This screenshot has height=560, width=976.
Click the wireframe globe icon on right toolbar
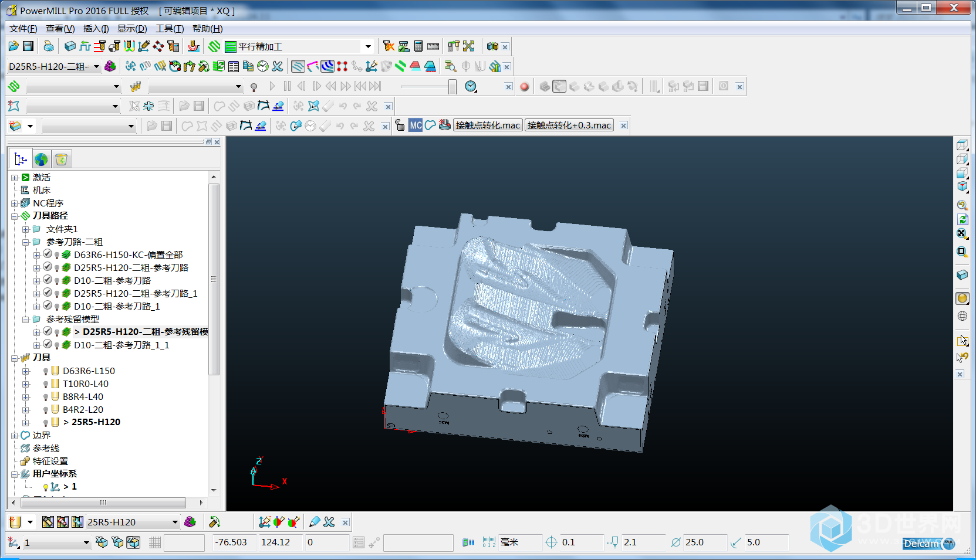(962, 316)
